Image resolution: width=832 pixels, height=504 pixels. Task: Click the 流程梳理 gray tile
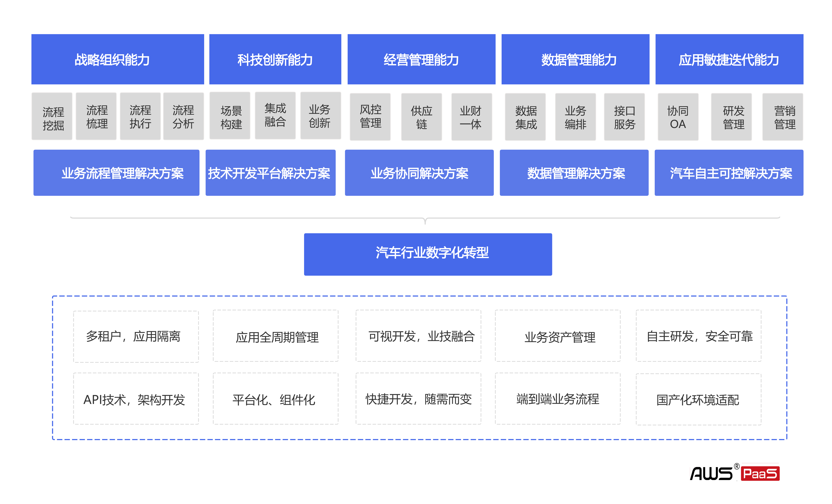96,117
